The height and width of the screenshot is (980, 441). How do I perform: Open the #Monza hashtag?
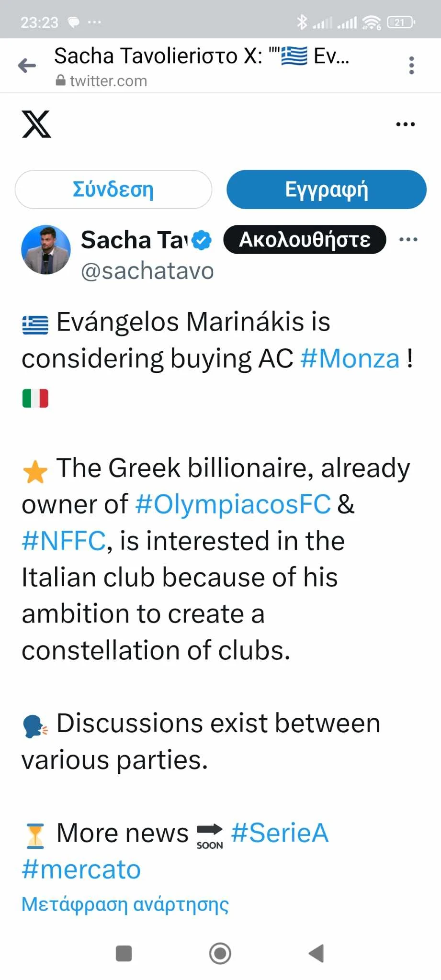tap(350, 358)
